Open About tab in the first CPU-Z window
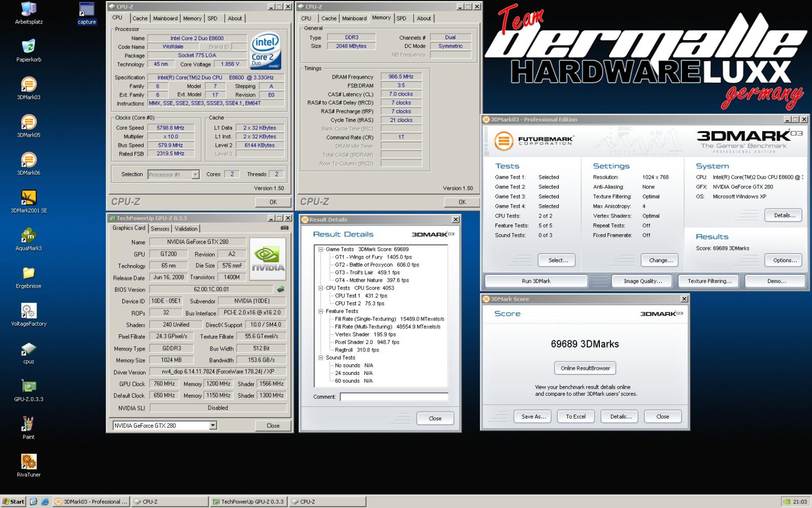812x508 pixels. (234, 18)
